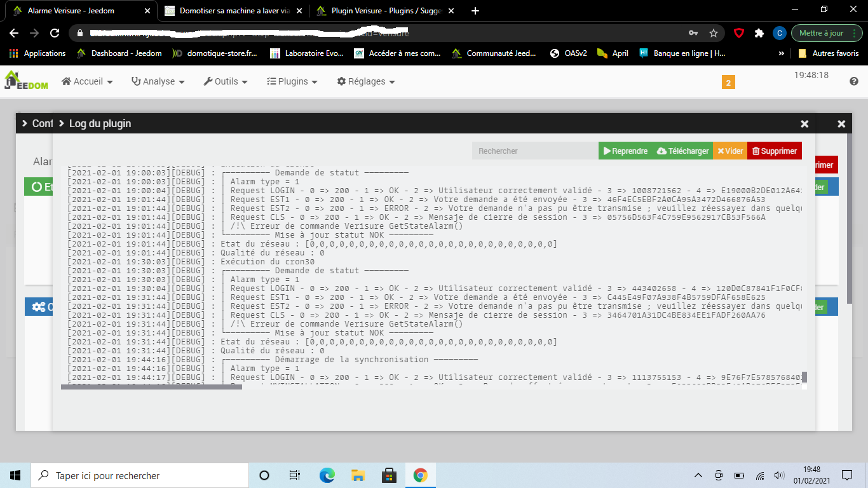Image resolution: width=868 pixels, height=488 pixels.
Task: Open the Dashboard - Jeedom bookmark
Action: coord(119,53)
